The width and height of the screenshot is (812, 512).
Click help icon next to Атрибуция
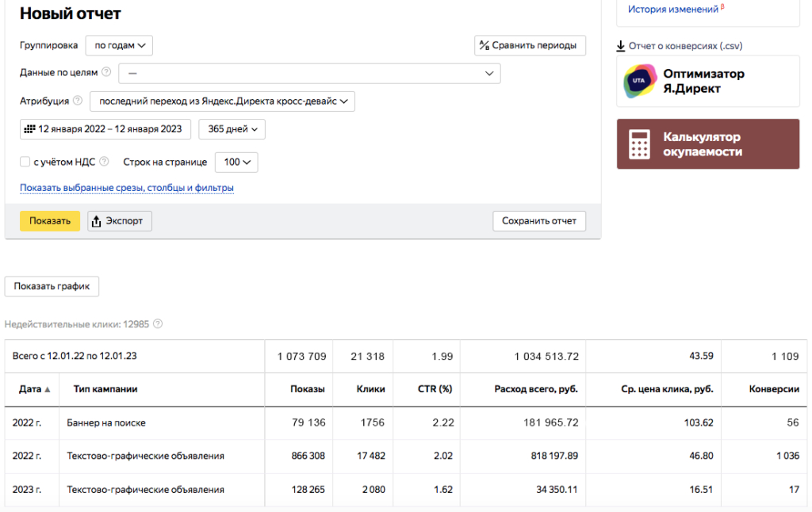coord(78,101)
